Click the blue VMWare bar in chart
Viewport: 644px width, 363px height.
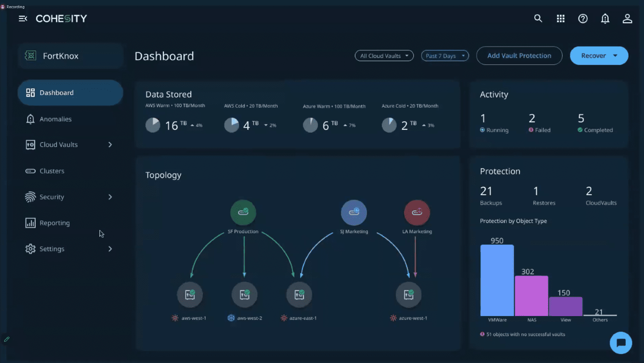click(497, 280)
